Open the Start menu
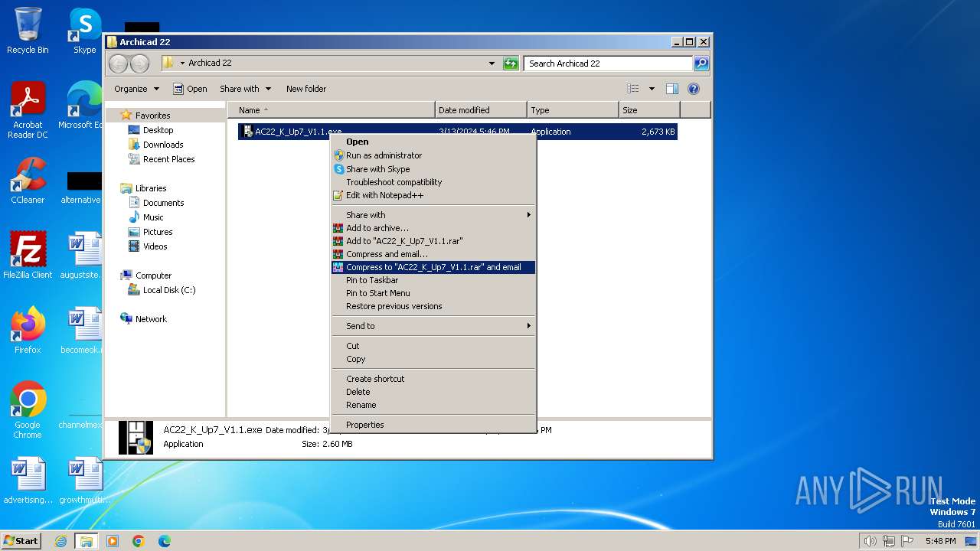 point(21,541)
